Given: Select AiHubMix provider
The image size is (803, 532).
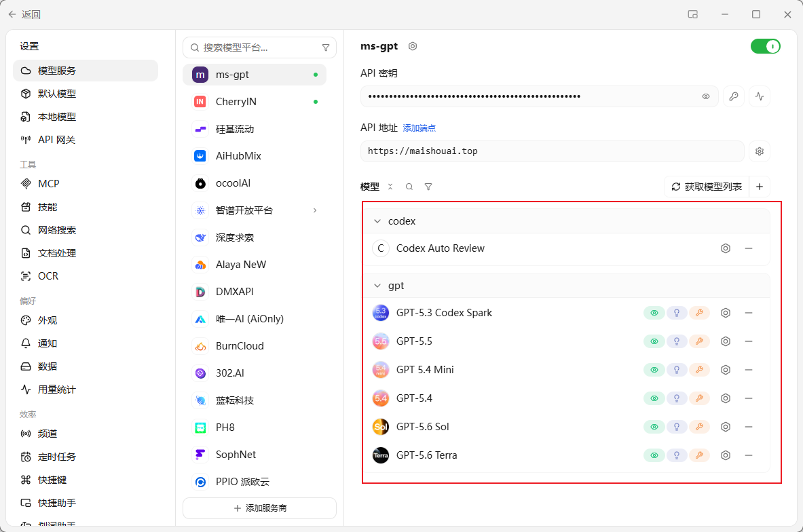Looking at the screenshot, I should (x=255, y=156).
